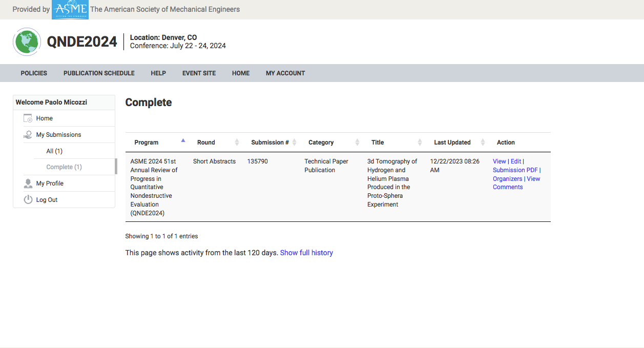
Task: Sort table by Program column arrow
Action: pos(183,140)
